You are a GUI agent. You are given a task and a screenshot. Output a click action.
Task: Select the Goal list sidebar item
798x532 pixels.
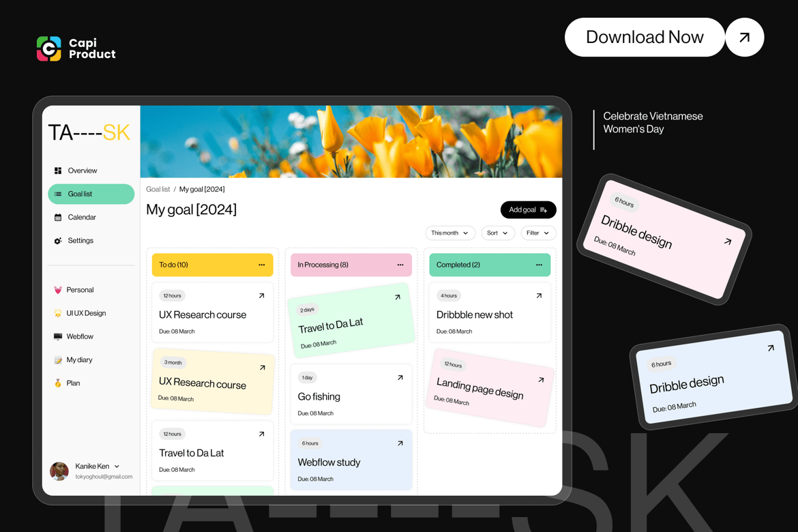pos(91,194)
